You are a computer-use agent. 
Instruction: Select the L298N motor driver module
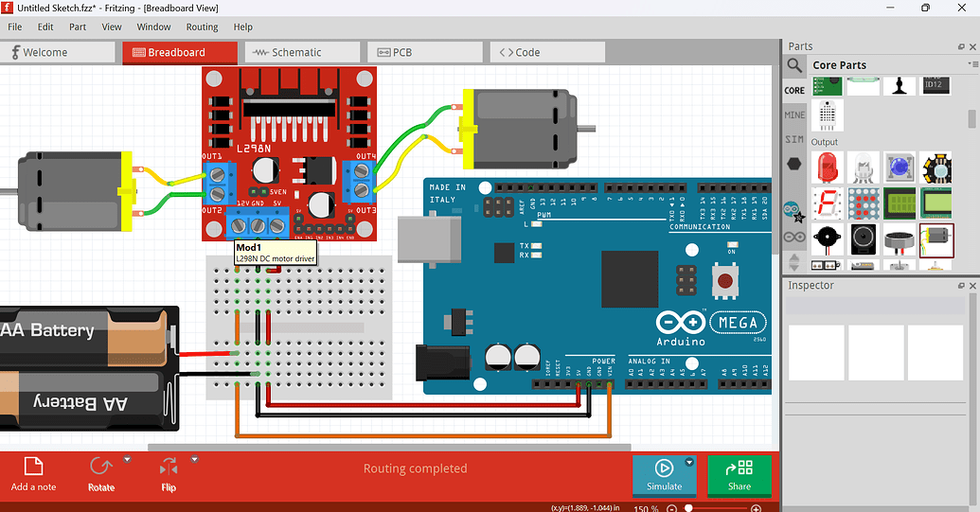click(x=290, y=153)
